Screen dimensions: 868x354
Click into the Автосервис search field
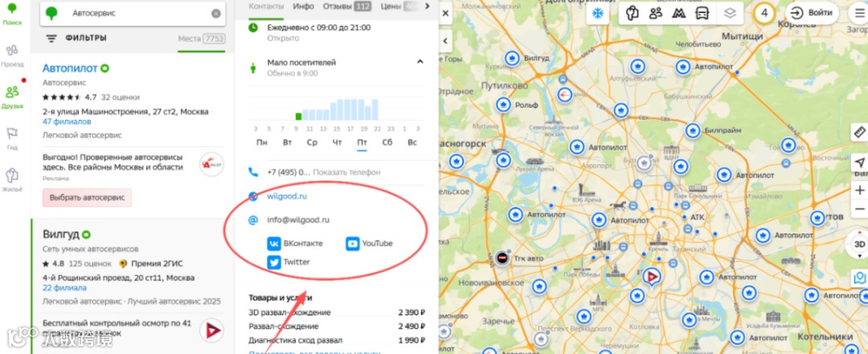133,14
